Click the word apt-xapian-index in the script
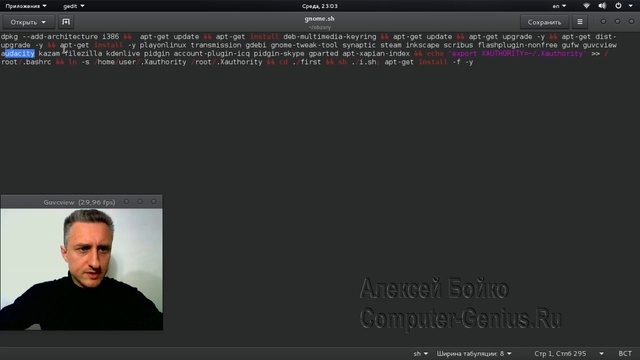This screenshot has width=640, height=360. click(x=376, y=53)
